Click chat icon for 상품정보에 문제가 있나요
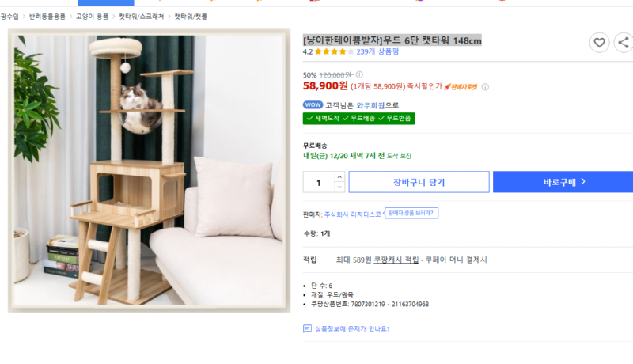The height and width of the screenshot is (364, 633). coord(307,328)
